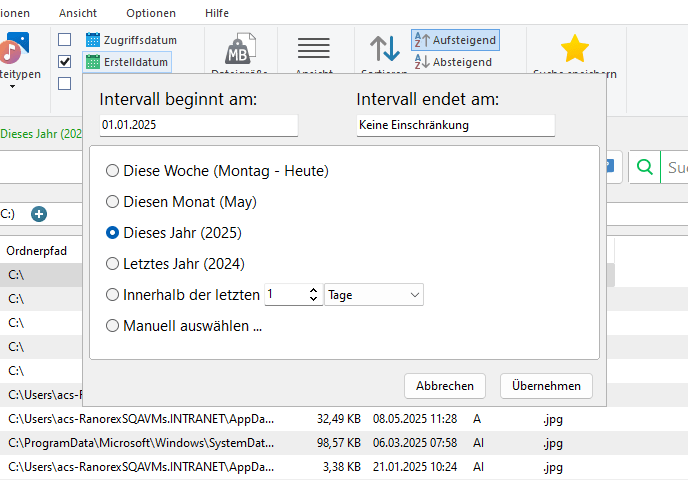Open the Optionen menu
688x480 pixels.
pos(151,13)
